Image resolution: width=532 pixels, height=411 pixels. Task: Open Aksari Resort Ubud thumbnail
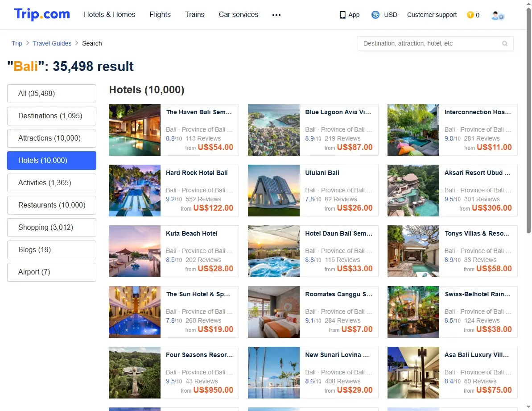pos(413,191)
